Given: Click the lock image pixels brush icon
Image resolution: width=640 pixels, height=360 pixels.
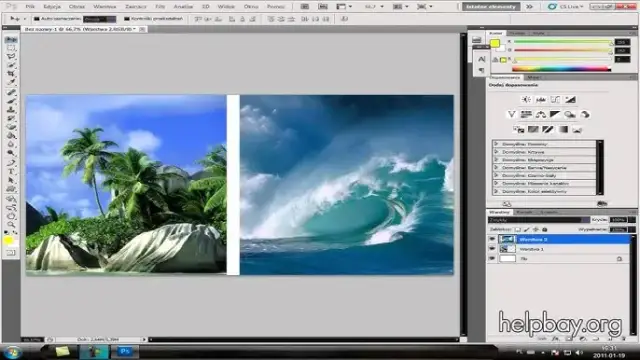Looking at the screenshot, I should pos(527,229).
